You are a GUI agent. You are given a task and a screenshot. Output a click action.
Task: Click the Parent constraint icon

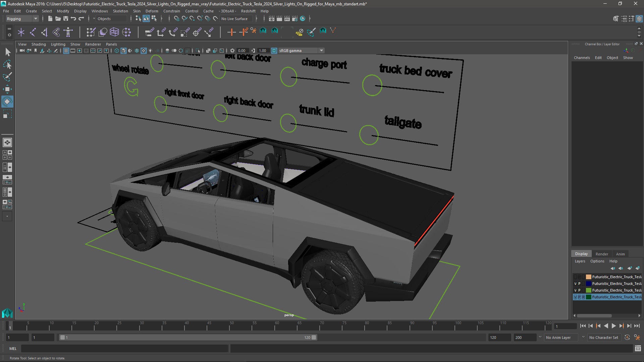point(149,32)
